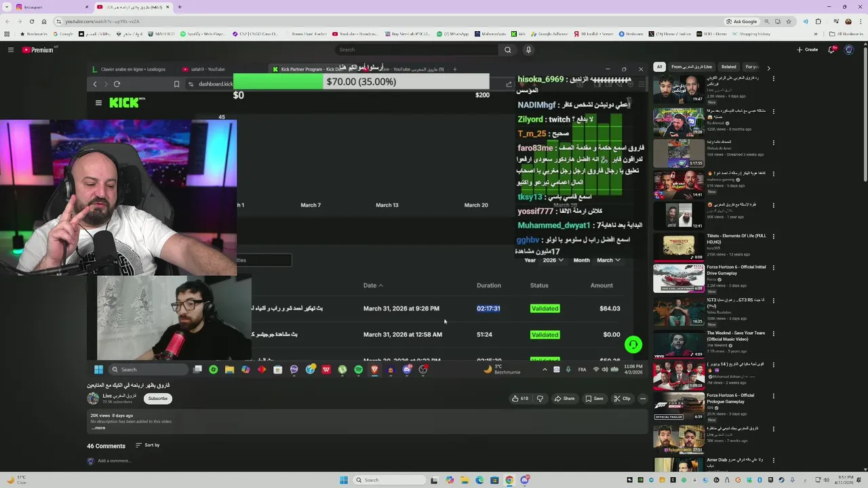The height and width of the screenshot is (488, 868).
Task: Like the video (610 likes)
Action: [520, 399]
